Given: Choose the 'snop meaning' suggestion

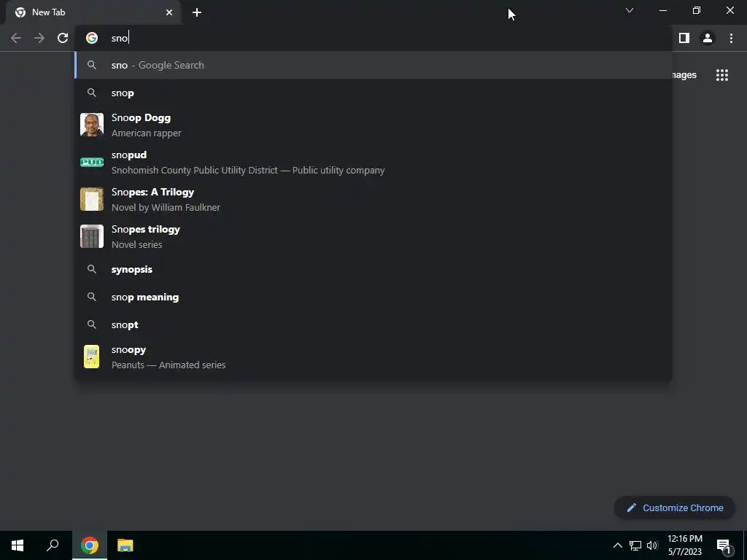Looking at the screenshot, I should [373, 297].
